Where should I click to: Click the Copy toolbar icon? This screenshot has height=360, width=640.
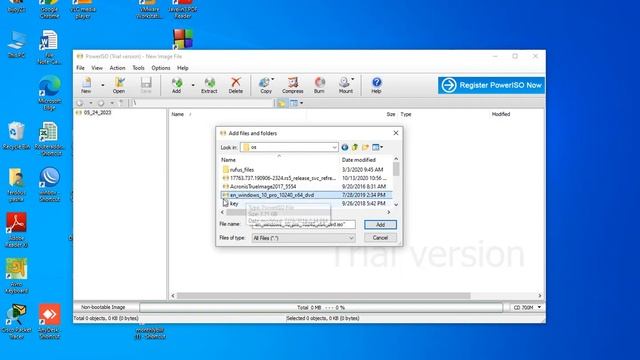[x=266, y=85]
